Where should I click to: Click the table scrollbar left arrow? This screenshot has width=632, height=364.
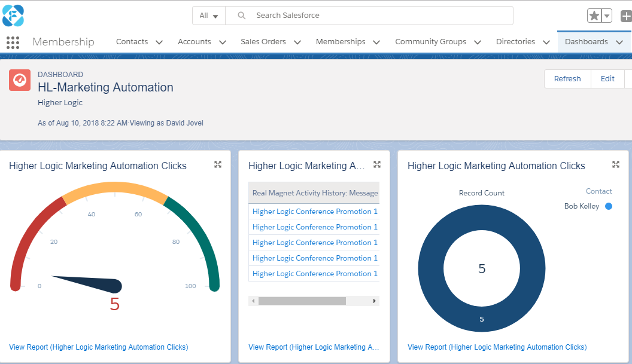pos(253,301)
